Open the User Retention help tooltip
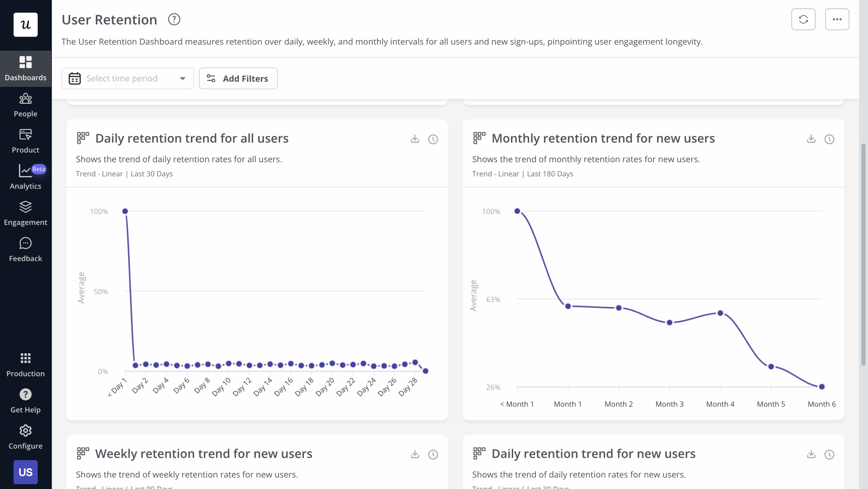 tap(175, 19)
